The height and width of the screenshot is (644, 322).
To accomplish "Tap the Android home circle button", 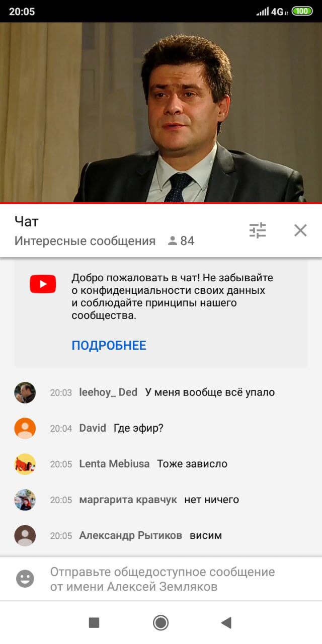I will pyautogui.click(x=160, y=623).
